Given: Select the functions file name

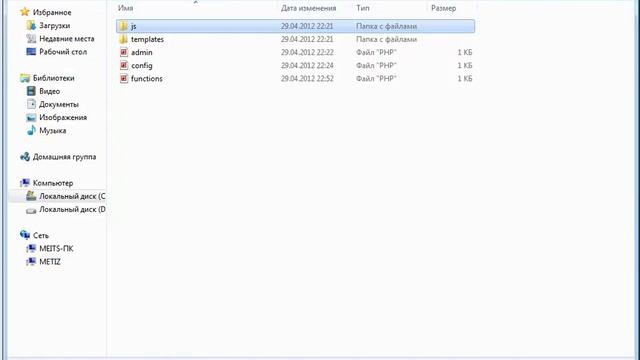Looking at the screenshot, I should coord(147,78).
